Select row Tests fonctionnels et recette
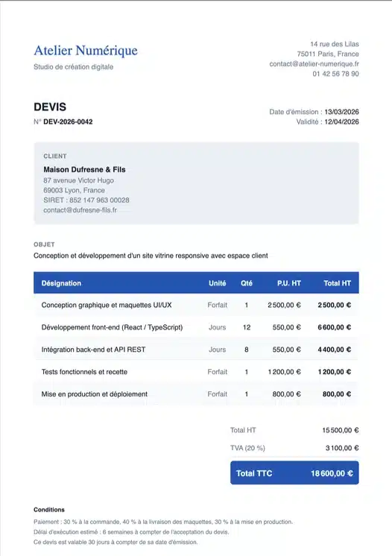Image resolution: width=392 pixels, height=556 pixels. [196, 372]
